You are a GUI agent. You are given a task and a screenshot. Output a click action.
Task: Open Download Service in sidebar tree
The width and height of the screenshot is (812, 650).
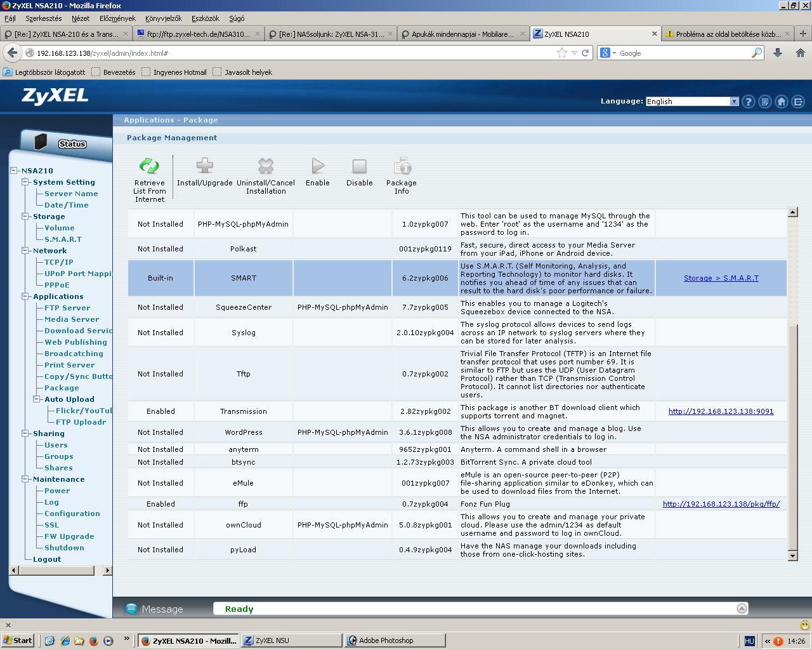tap(78, 331)
